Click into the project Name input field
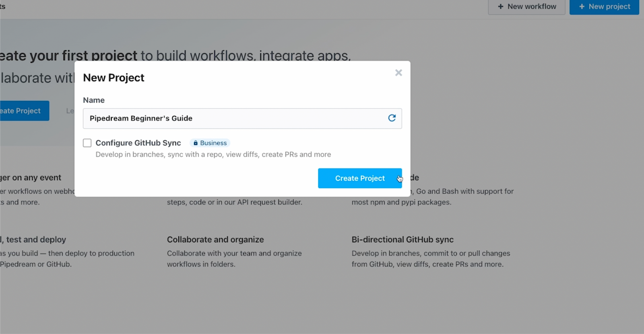644x334 pixels. click(242, 119)
